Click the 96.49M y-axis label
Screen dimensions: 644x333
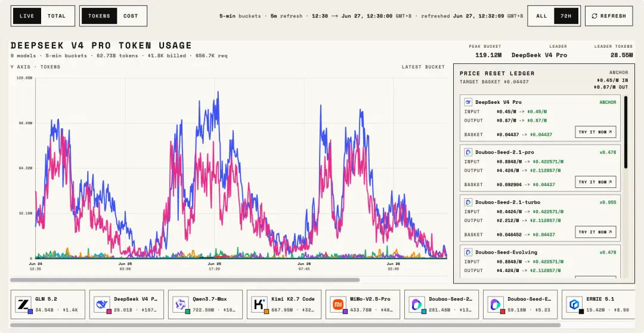(x=26, y=124)
